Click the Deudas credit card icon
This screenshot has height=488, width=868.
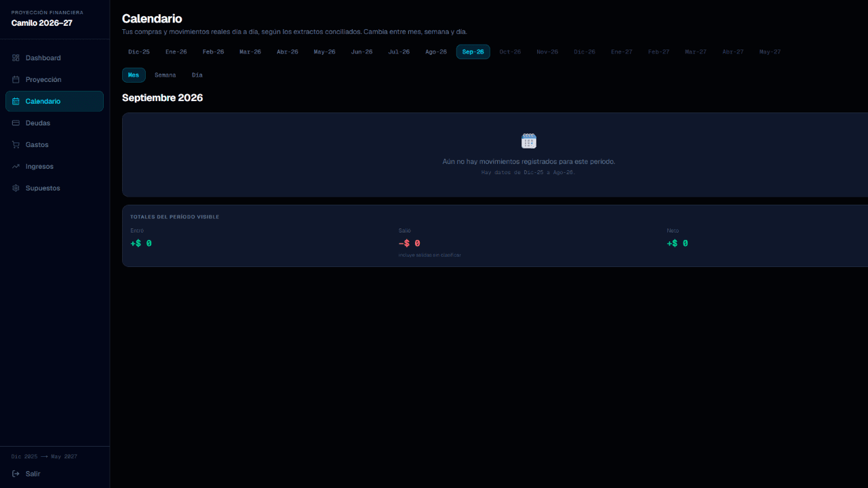click(x=16, y=123)
